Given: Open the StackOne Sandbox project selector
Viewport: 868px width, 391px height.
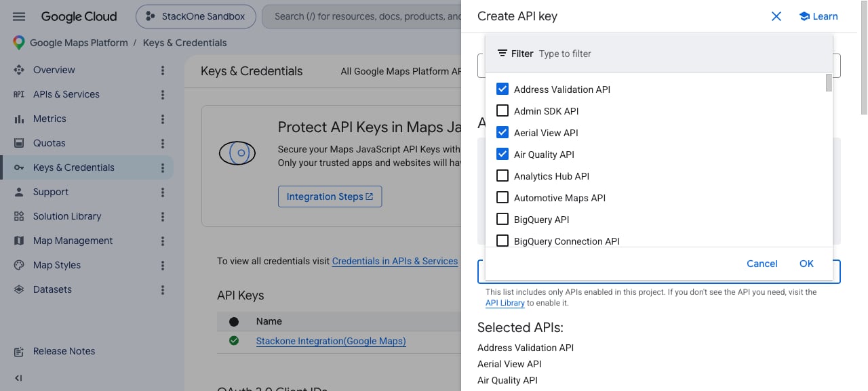Looking at the screenshot, I should point(196,16).
